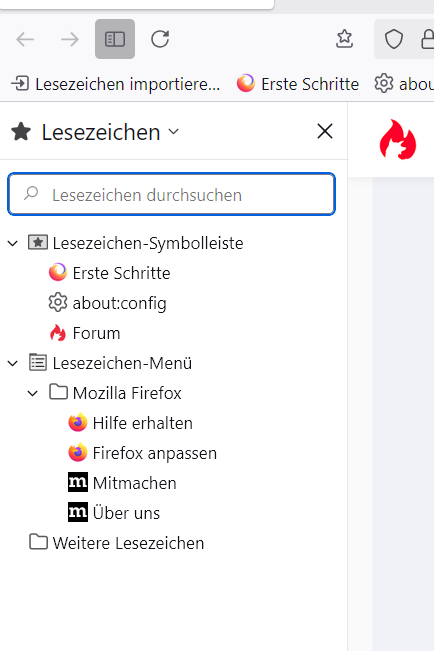
Task: Focus the 'Lesezeichen durchsuchen' search field
Action: coord(172,194)
